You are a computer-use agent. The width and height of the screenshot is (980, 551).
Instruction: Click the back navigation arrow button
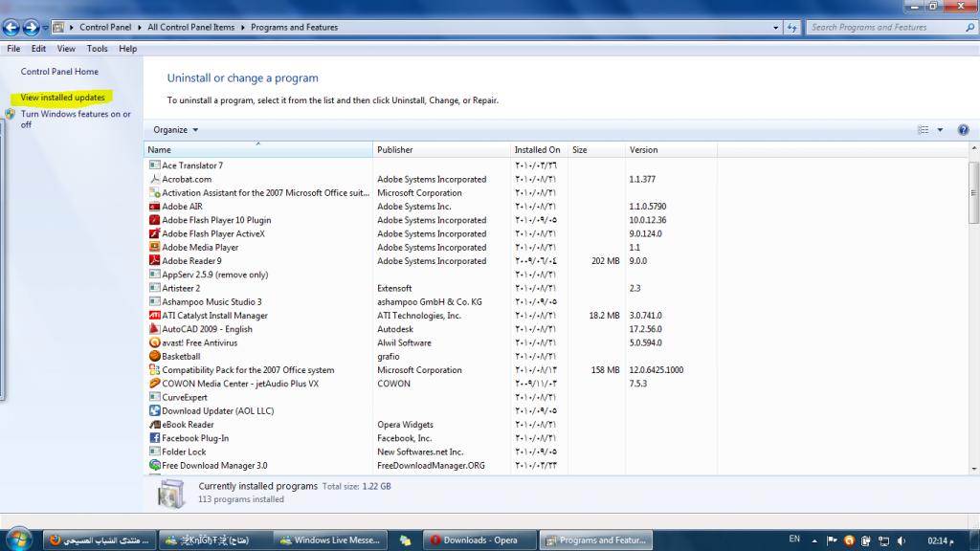point(11,28)
